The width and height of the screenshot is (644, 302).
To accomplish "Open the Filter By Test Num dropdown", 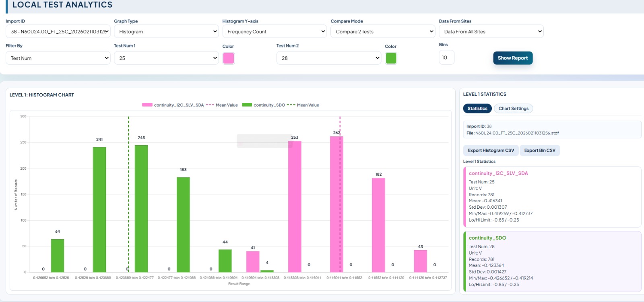I will tap(58, 58).
